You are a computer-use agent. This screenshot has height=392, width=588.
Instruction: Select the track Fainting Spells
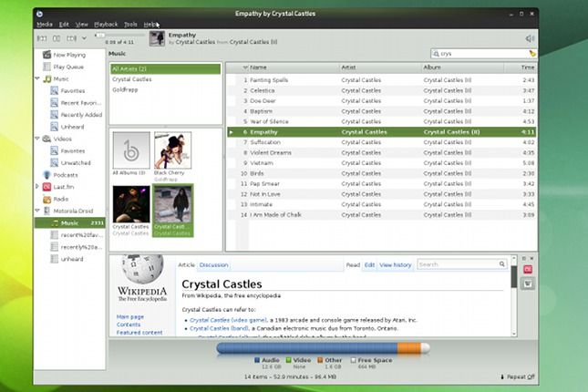tap(381, 80)
